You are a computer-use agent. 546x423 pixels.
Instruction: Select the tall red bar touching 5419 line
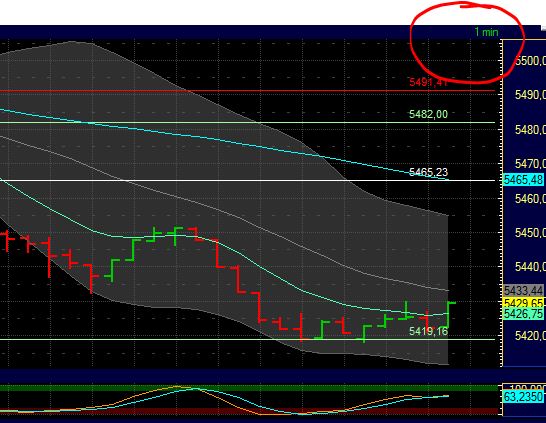coord(301,327)
